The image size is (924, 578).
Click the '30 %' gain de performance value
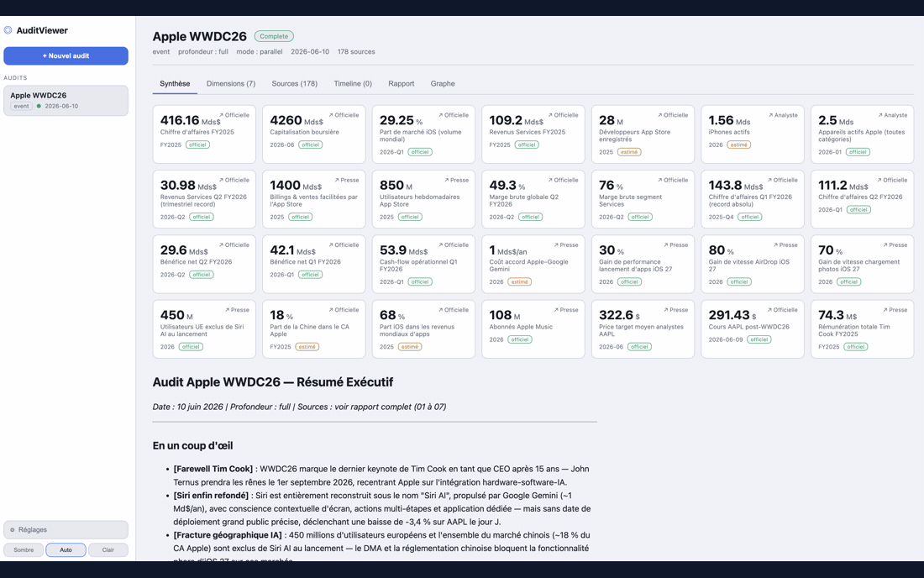(x=612, y=250)
